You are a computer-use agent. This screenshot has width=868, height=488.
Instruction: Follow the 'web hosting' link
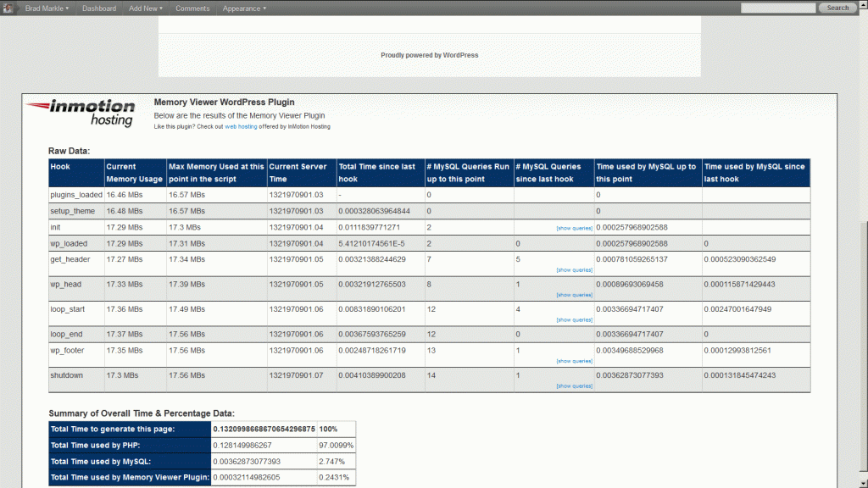click(241, 126)
